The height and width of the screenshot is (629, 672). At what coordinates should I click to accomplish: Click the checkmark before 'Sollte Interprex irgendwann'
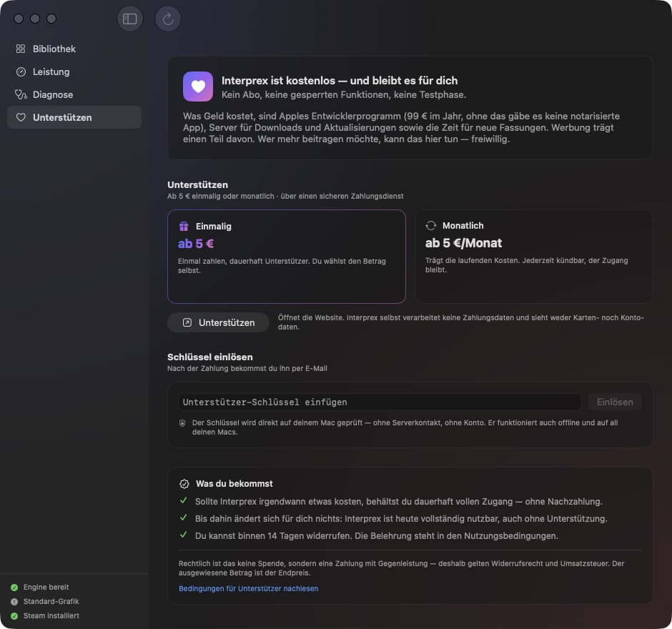pyautogui.click(x=184, y=500)
